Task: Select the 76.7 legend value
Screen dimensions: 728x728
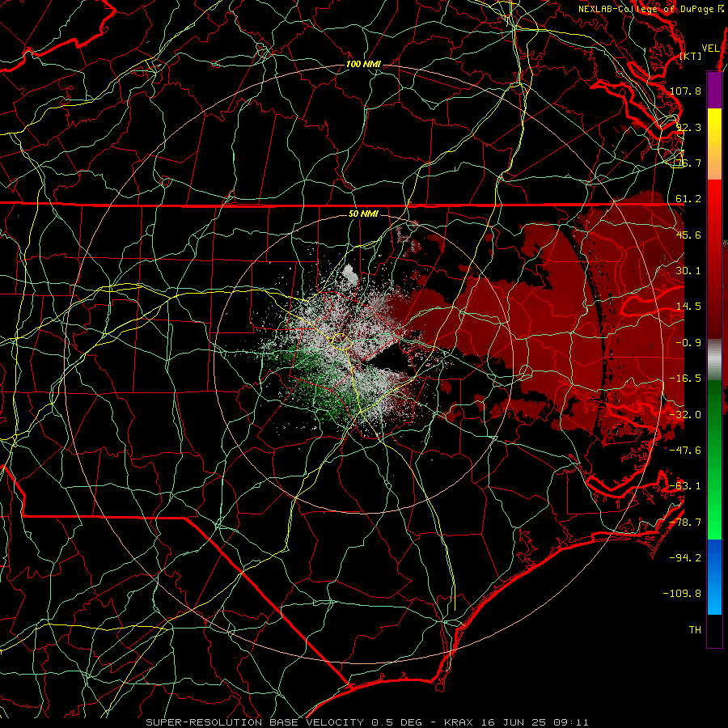Action: point(688,163)
